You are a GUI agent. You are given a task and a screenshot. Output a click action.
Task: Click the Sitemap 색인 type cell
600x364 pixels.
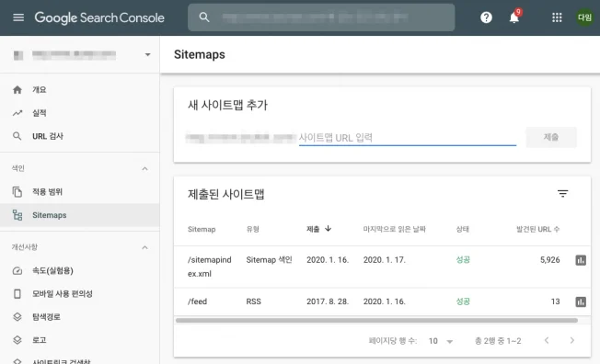(269, 260)
